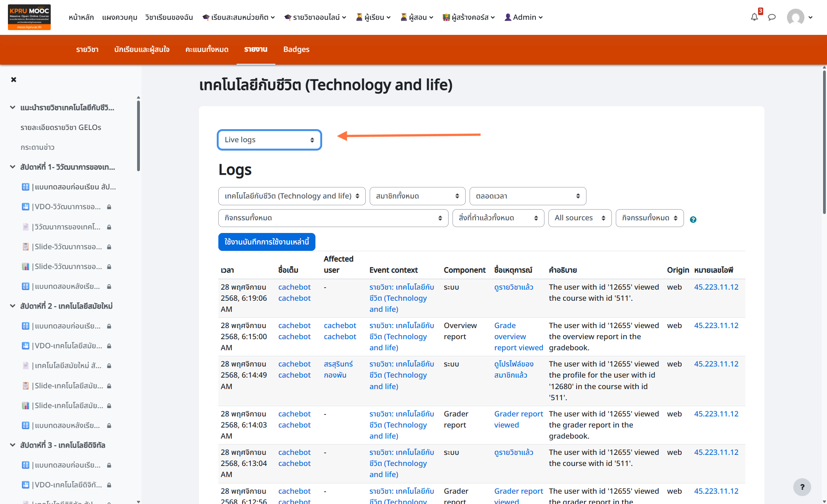The image size is (827, 504).
Task: Open the สมาชิกทั้งหมด participants dropdown
Action: point(417,196)
